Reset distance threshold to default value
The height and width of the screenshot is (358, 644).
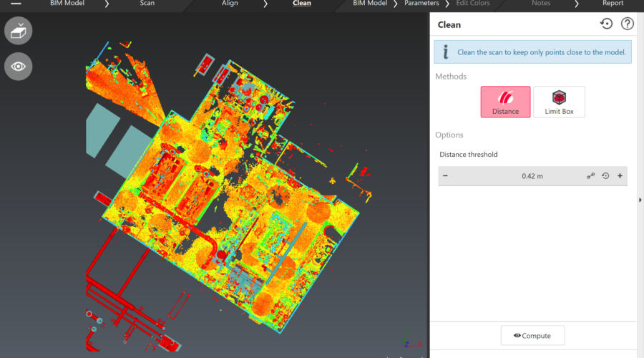(605, 176)
